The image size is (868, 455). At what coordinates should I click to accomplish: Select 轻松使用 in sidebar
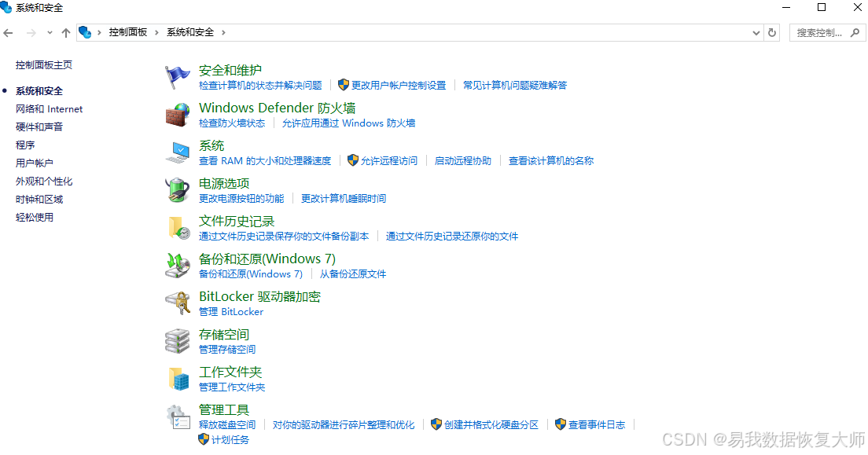(x=35, y=218)
